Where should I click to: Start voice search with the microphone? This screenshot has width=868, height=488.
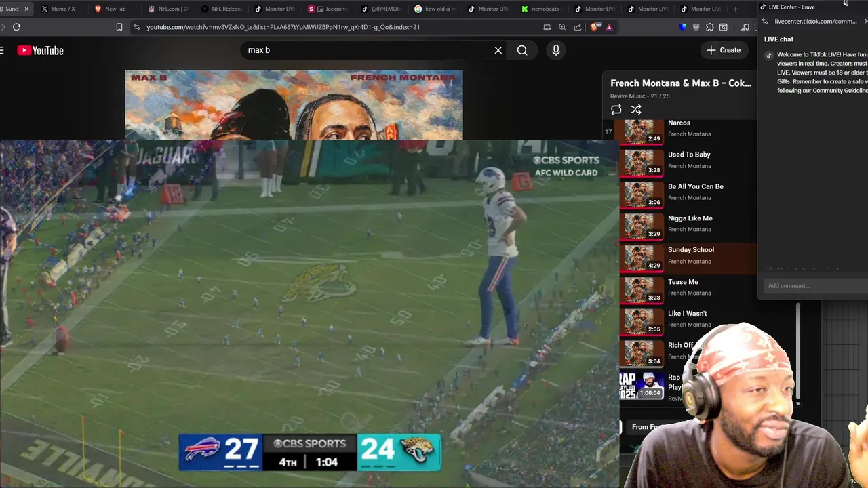(x=556, y=50)
